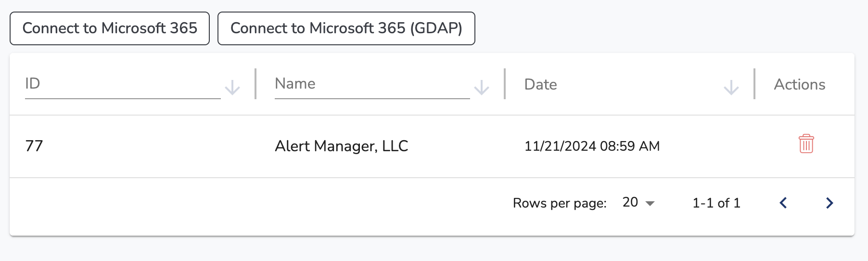Select the rows per page value 20
The width and height of the screenshot is (868, 261).
point(630,202)
